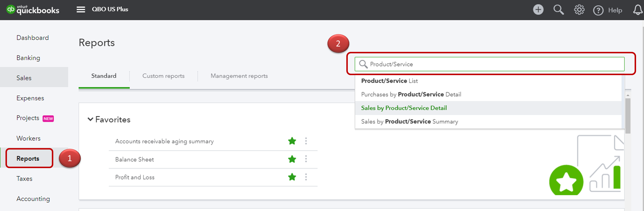Open Taxes in the sidebar
Image resolution: width=644 pixels, height=211 pixels.
[24, 179]
